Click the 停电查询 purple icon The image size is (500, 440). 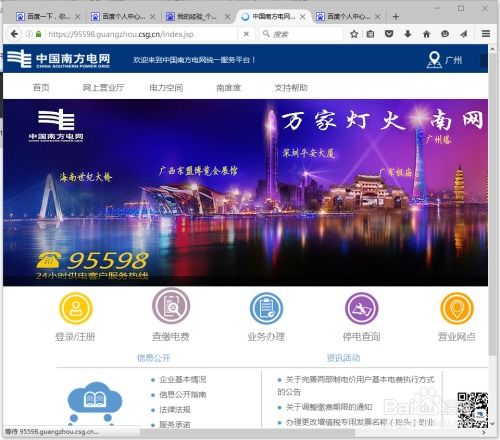[362, 308]
